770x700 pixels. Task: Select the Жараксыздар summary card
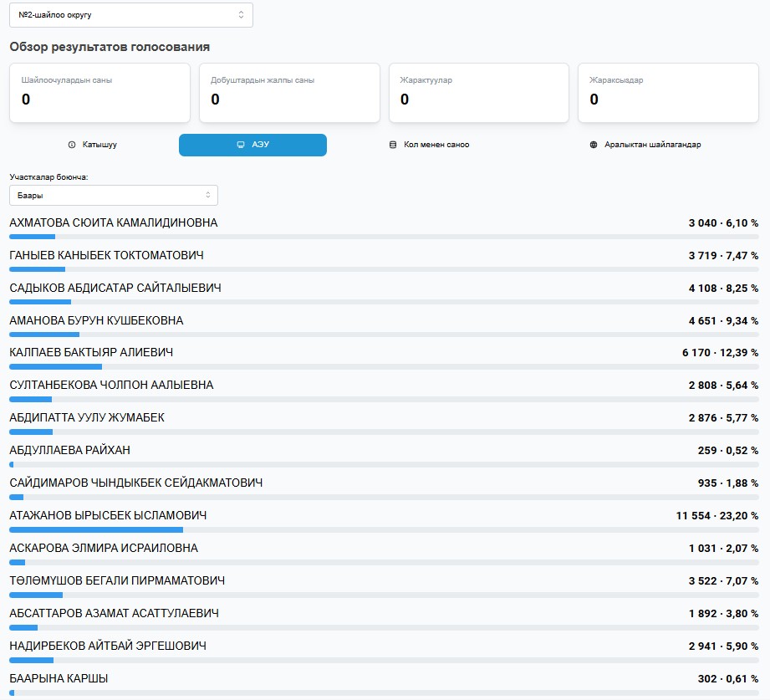tap(668, 92)
